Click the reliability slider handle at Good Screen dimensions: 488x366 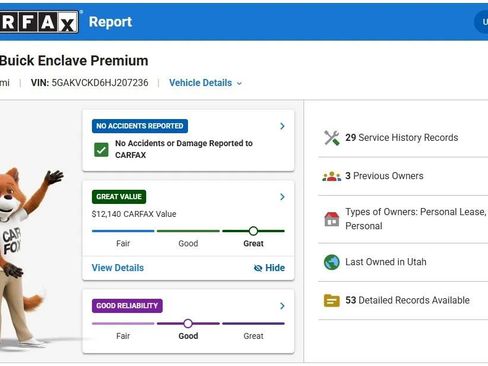pyautogui.click(x=188, y=323)
